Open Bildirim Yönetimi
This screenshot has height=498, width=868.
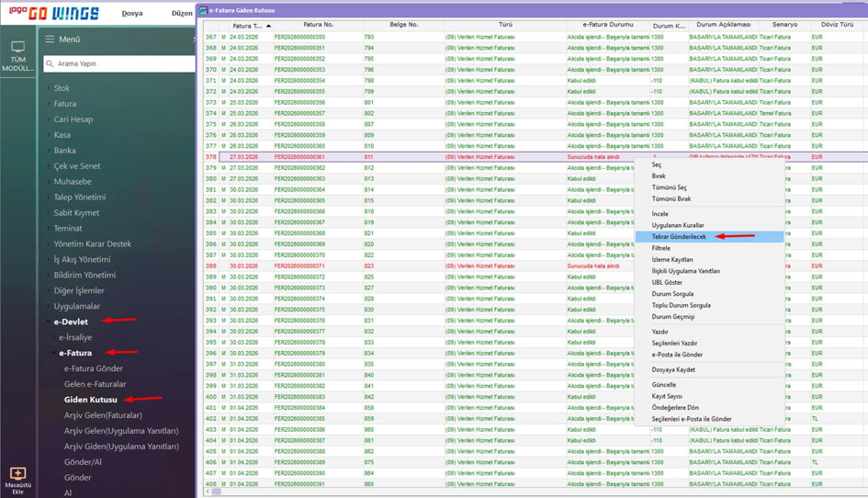coord(85,275)
